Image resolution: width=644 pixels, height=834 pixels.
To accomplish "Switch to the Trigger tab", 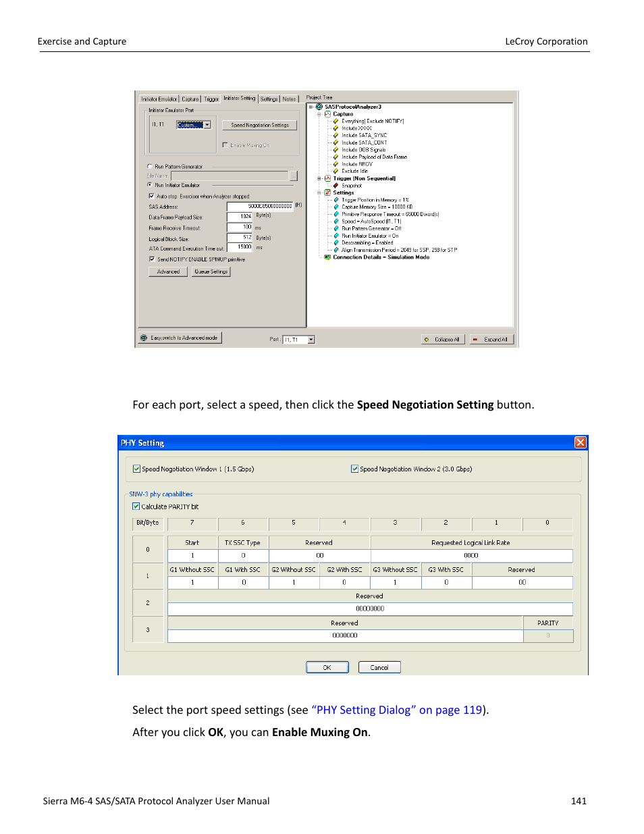I will coord(211,99).
